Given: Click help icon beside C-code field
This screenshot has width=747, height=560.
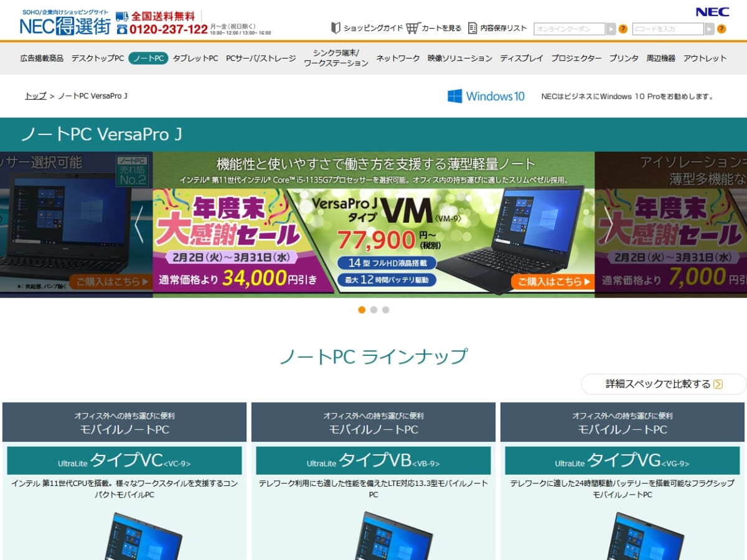Looking at the screenshot, I should point(721,29).
